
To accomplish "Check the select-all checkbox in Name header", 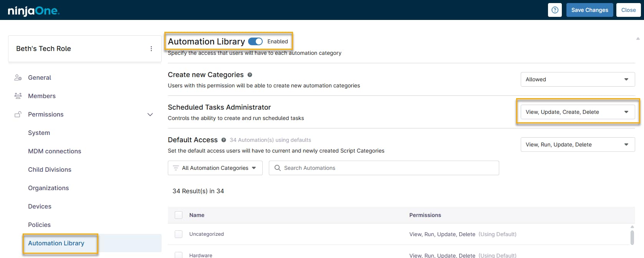I will coord(179,215).
